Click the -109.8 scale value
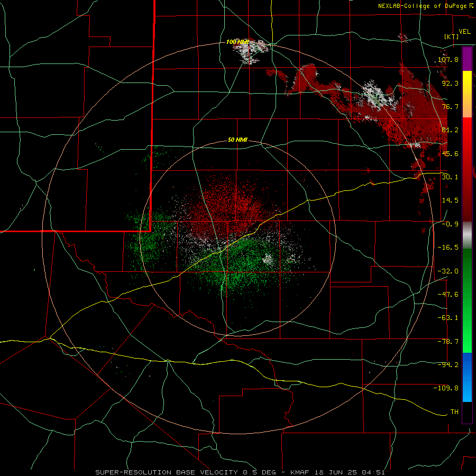476x476 pixels. 446,388
